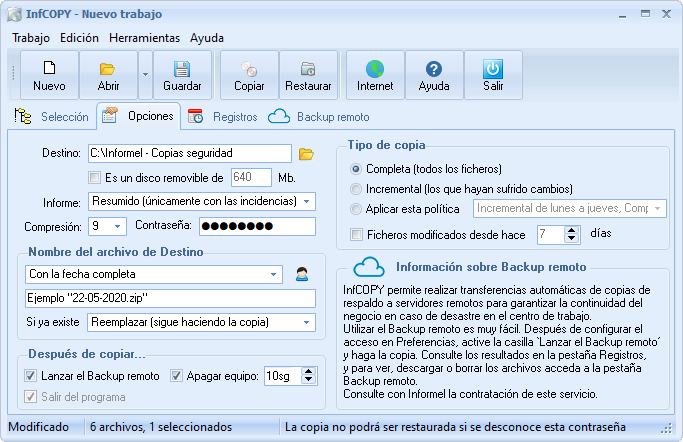Increase the days stepper value
Screen dimensions: 683x442
(572, 230)
